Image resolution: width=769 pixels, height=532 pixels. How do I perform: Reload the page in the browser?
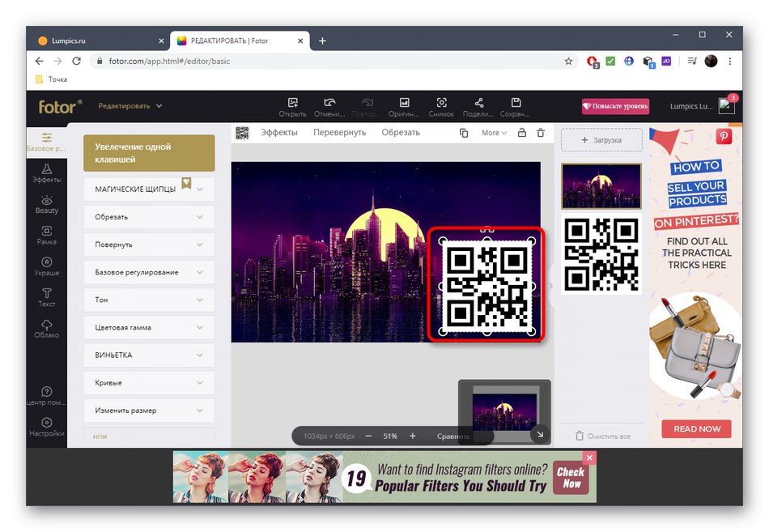[x=77, y=61]
